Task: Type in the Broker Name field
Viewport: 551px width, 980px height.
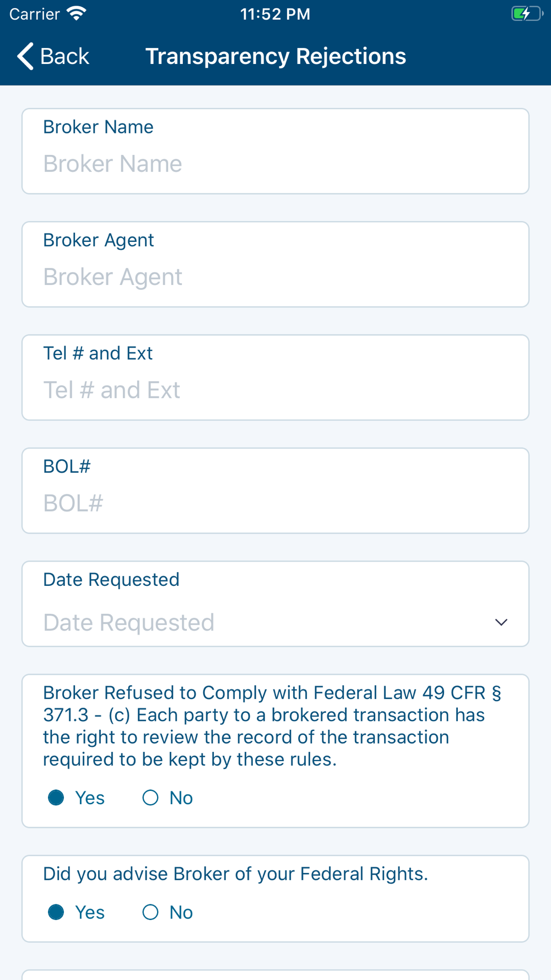Action: (x=275, y=164)
